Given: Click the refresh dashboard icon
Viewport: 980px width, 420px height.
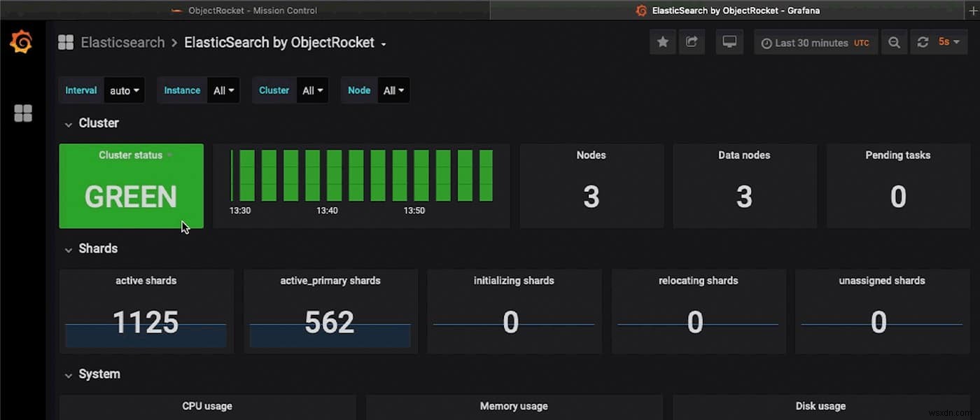Looking at the screenshot, I should point(923,41).
